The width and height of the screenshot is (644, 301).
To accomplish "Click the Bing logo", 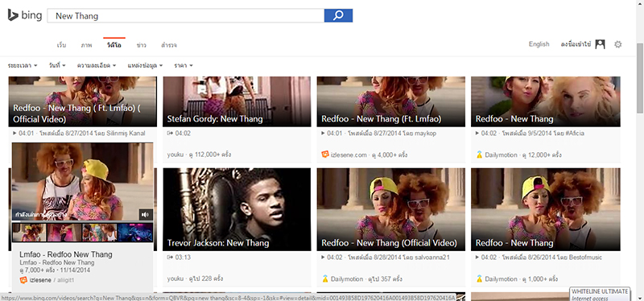I will (25, 15).
